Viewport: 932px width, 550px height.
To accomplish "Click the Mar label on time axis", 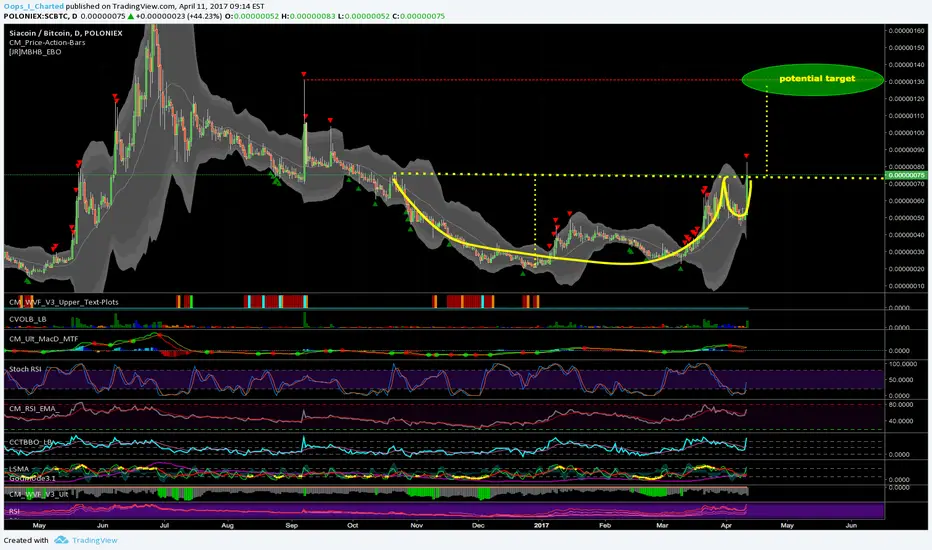I will 662,526.
